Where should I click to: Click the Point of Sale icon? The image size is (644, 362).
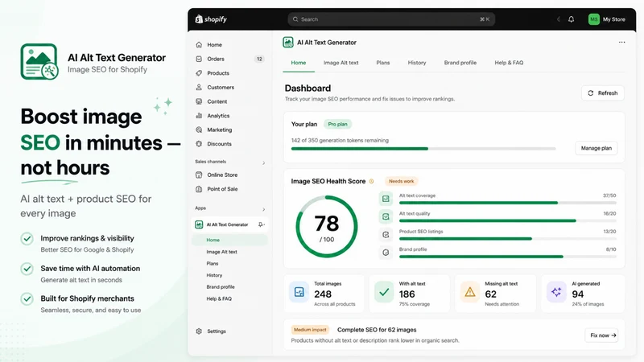pos(199,189)
